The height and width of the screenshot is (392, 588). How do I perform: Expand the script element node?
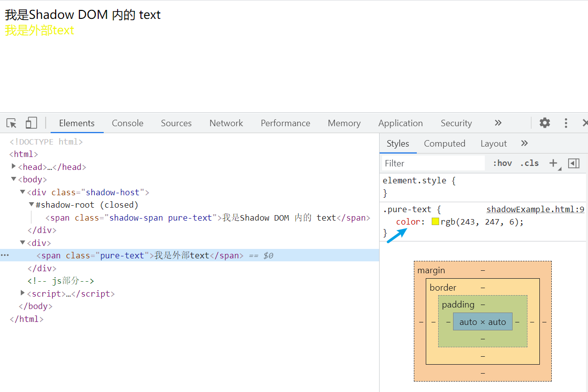click(22, 293)
